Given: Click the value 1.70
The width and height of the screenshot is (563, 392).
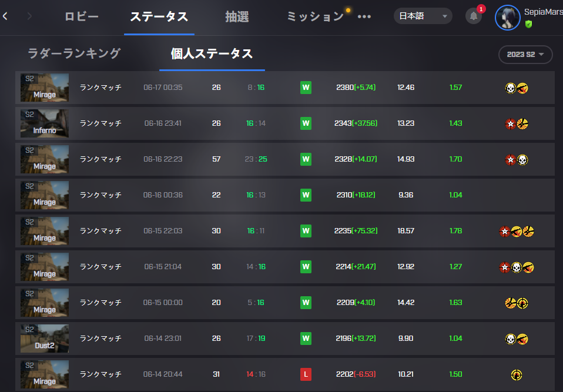Looking at the screenshot, I should coord(455,159).
